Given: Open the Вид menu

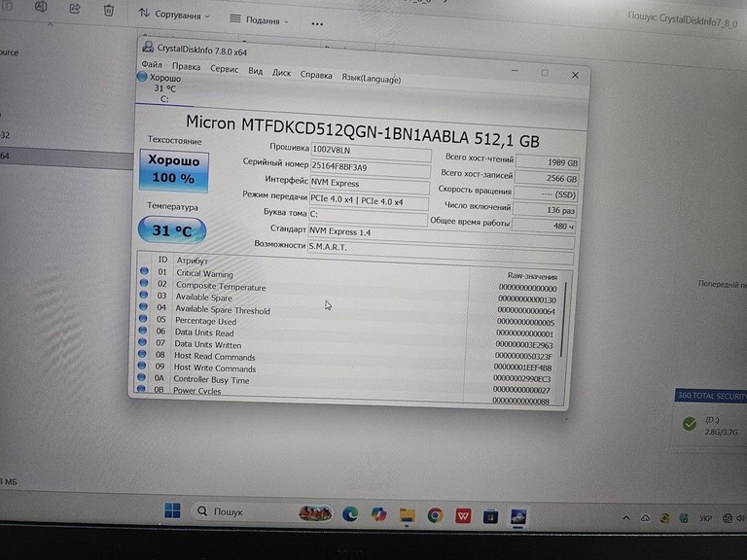Looking at the screenshot, I should click(x=256, y=71).
